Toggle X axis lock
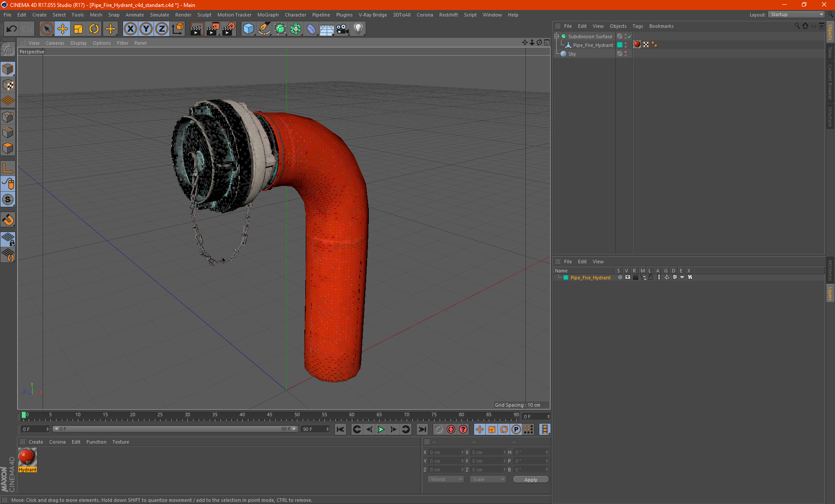Screen dimensions: 835x504 pos(130,29)
